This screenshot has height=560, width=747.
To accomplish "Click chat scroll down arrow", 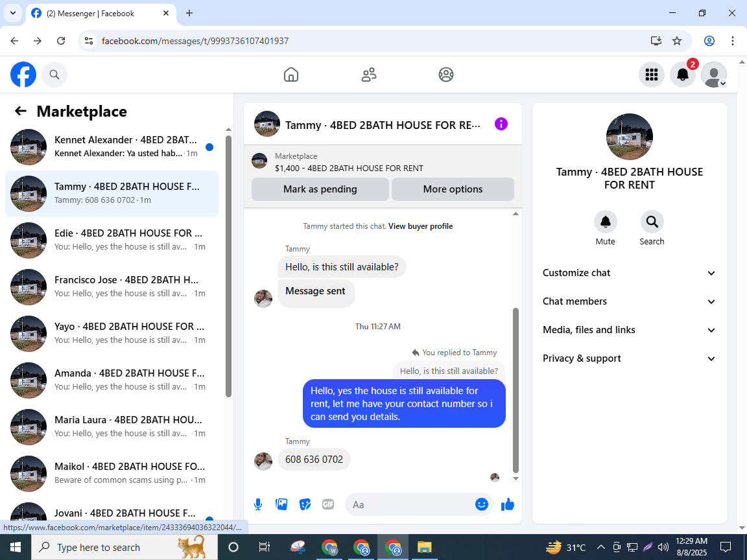I will (x=516, y=478).
